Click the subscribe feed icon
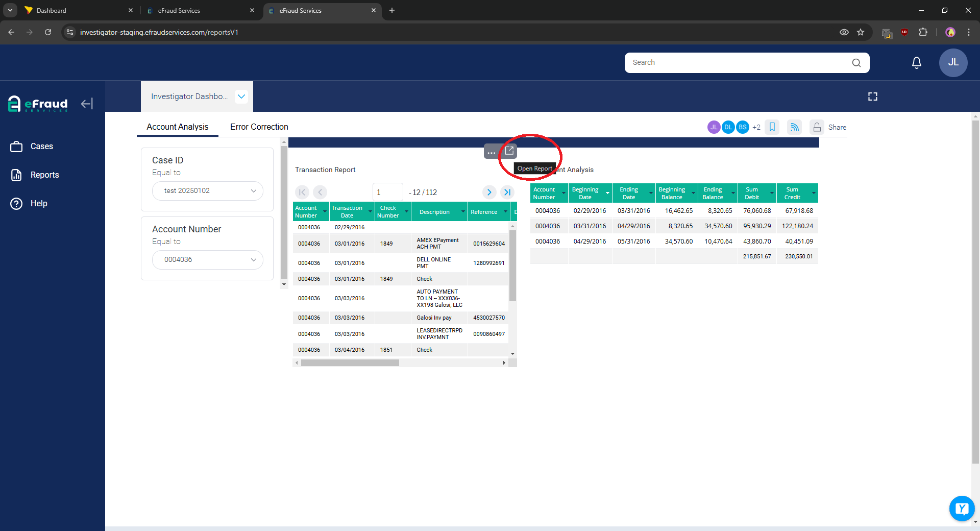Viewport: 980px width, 531px height. (795, 127)
